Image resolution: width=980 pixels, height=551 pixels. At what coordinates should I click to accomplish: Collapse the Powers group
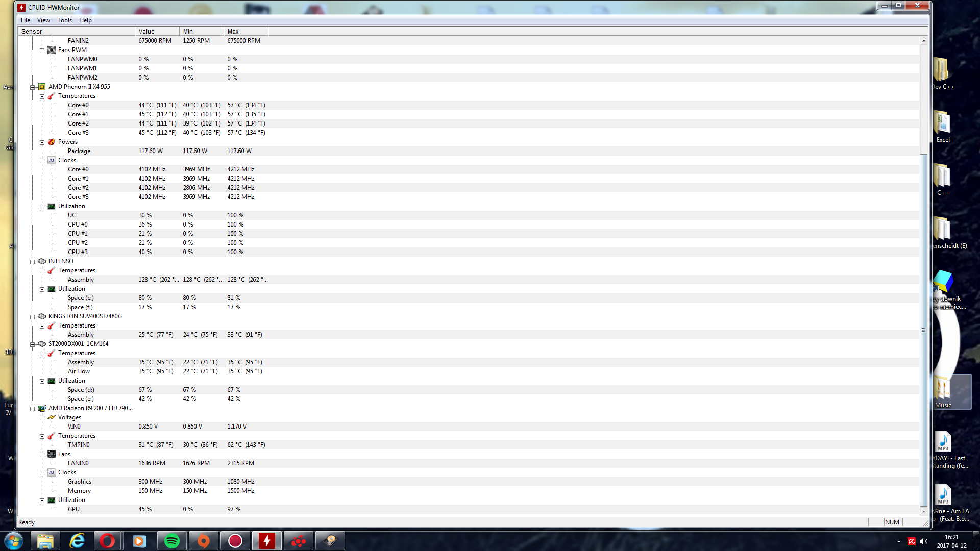(42, 142)
